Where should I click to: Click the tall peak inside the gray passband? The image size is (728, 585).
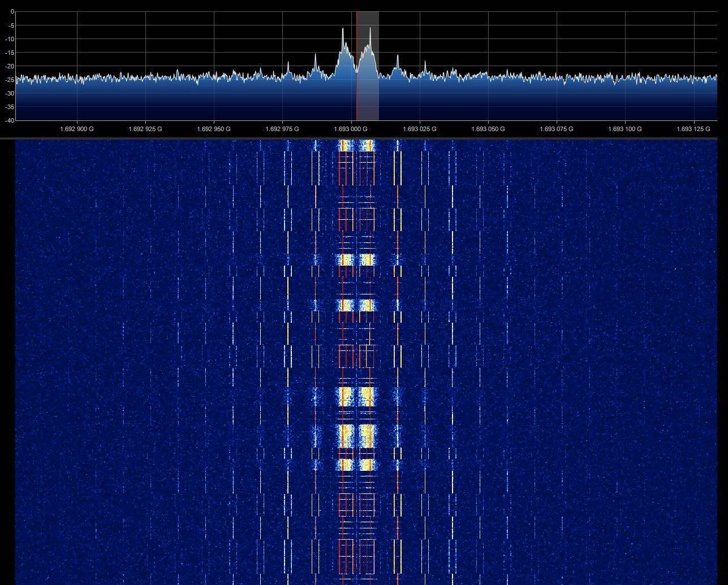coord(370,29)
